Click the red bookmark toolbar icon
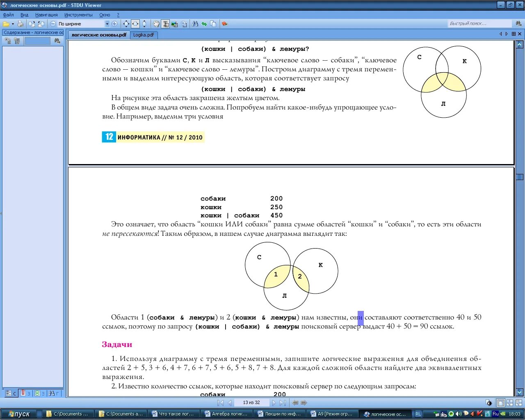The image size is (525, 420). pyautogui.click(x=224, y=24)
